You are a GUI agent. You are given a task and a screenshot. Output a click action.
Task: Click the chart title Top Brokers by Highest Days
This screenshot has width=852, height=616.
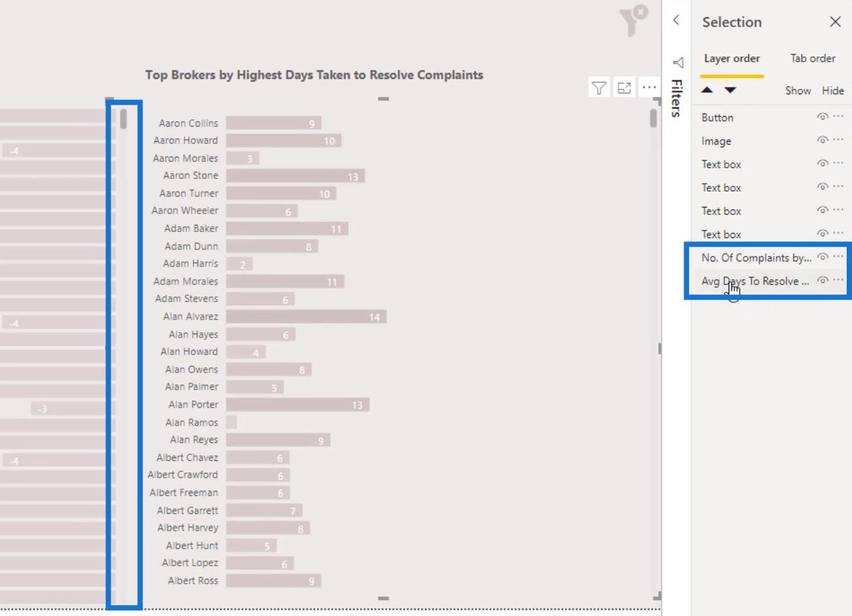(314, 75)
